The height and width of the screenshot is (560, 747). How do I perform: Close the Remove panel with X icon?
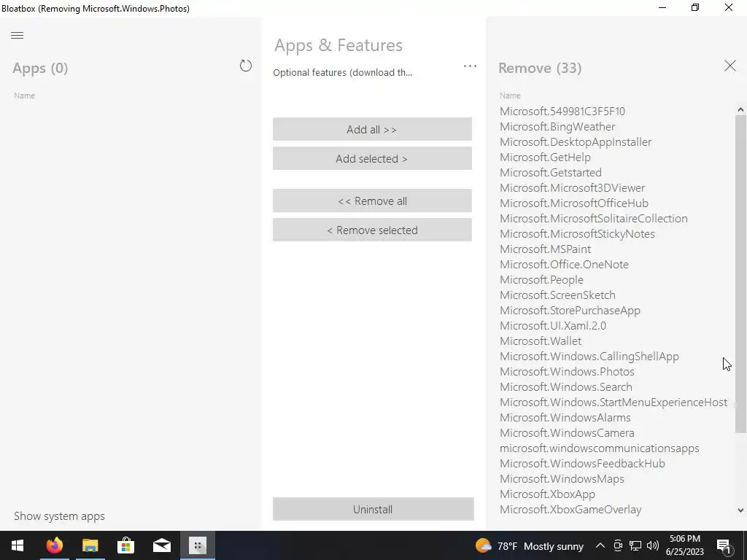[x=729, y=66]
